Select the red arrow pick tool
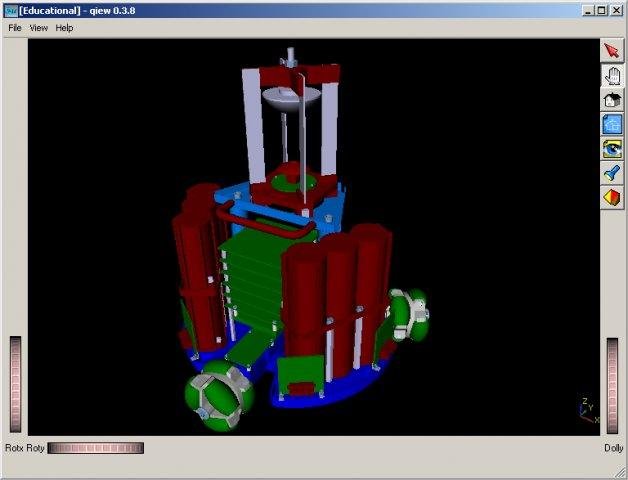Image resolution: width=628 pixels, height=480 pixels. coord(612,51)
